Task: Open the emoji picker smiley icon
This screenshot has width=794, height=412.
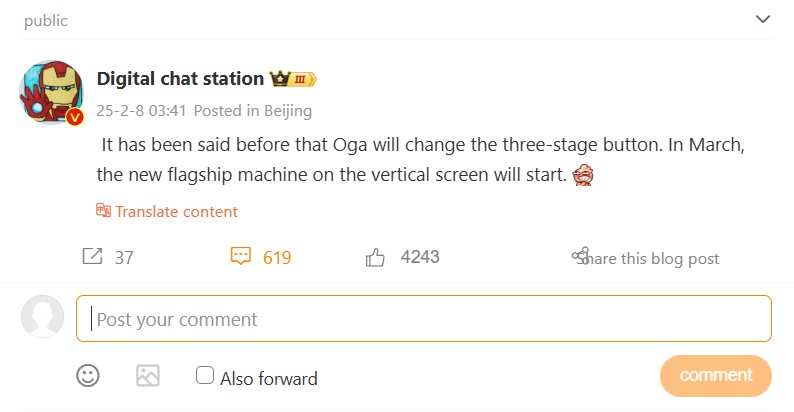Action: click(88, 375)
